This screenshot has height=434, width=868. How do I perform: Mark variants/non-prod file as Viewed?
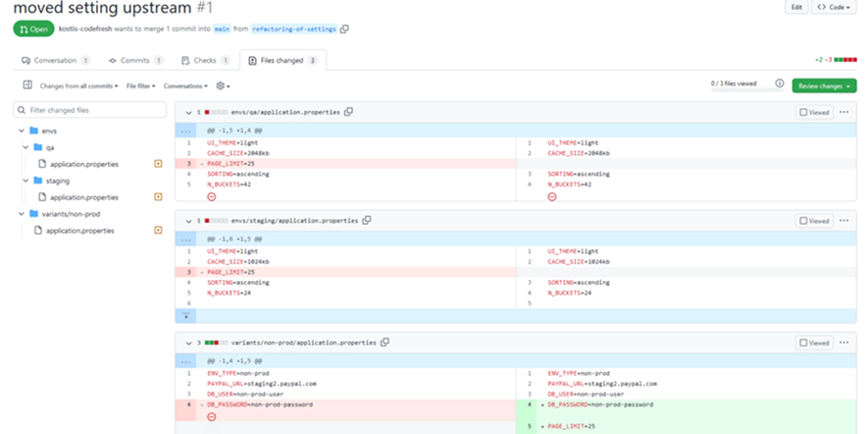(x=814, y=343)
